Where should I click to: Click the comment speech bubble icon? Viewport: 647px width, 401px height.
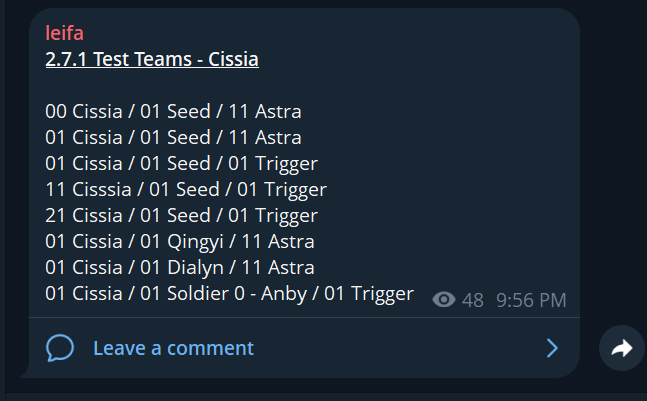(60, 348)
